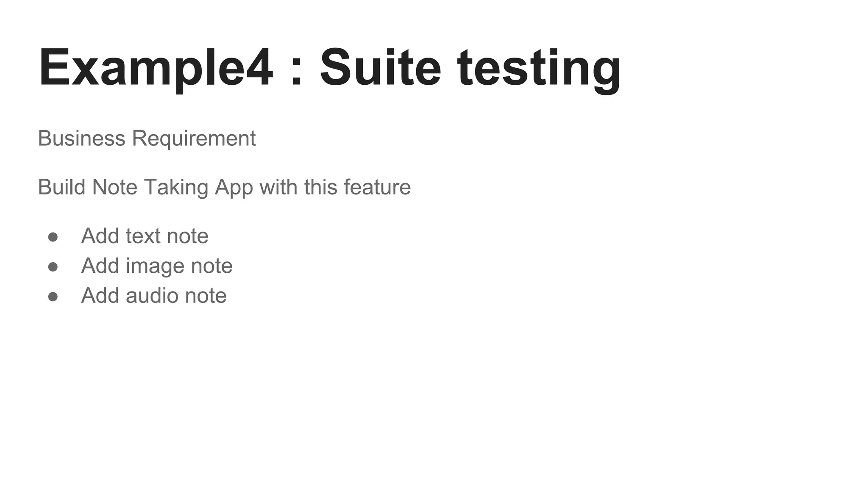Click the "Business Requirement" text line

(x=147, y=138)
